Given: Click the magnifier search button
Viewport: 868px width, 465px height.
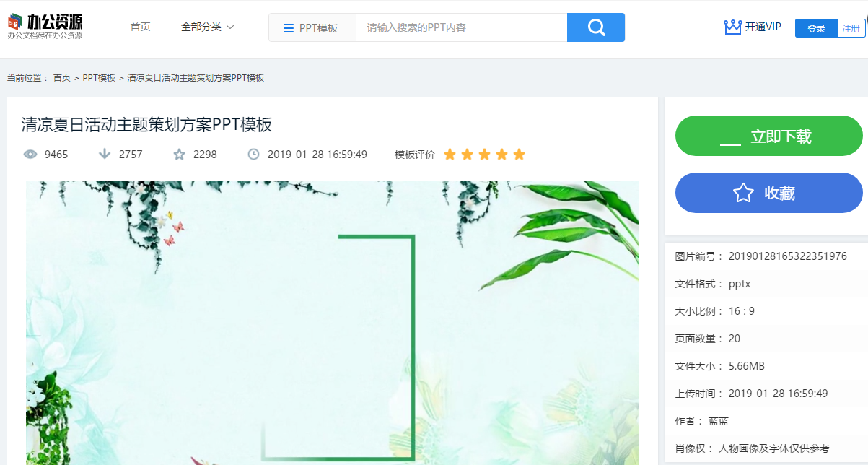Looking at the screenshot, I should pyautogui.click(x=596, y=27).
